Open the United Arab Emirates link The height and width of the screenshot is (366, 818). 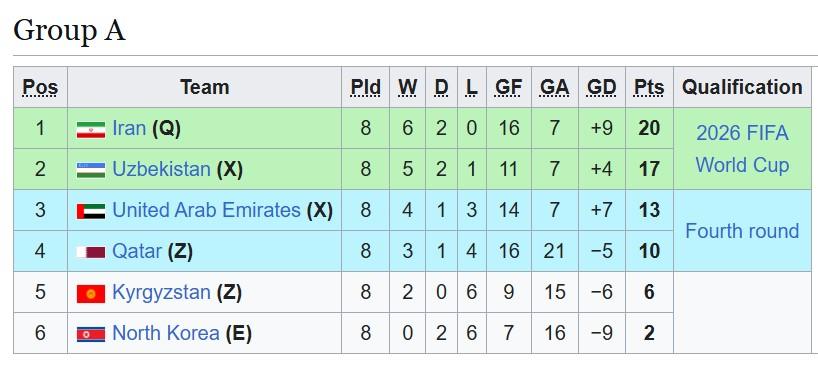(x=206, y=210)
